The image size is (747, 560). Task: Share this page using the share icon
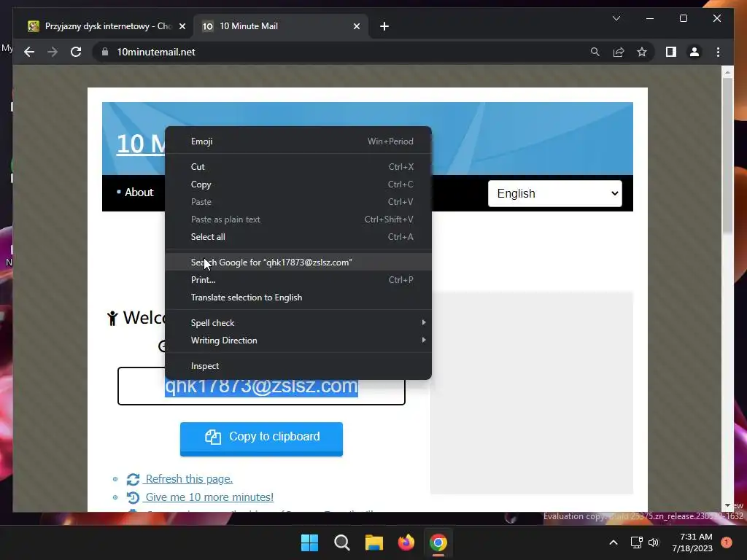click(619, 52)
